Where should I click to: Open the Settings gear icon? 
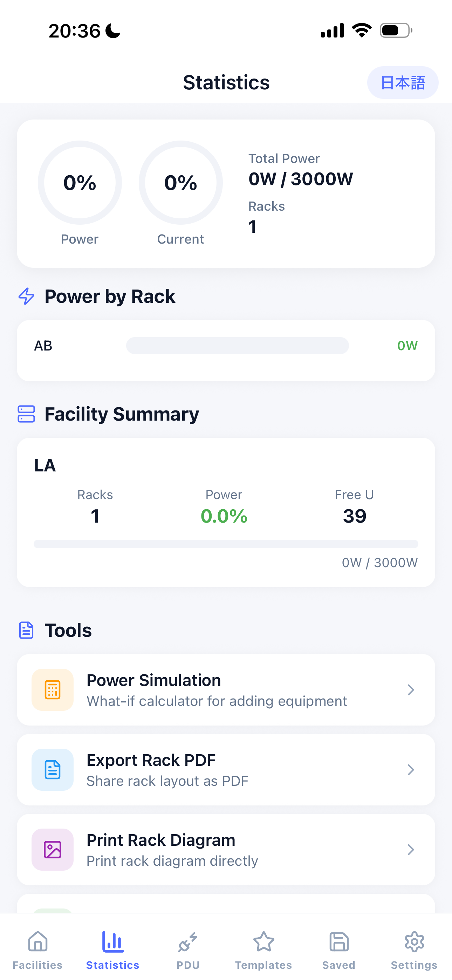point(414,942)
